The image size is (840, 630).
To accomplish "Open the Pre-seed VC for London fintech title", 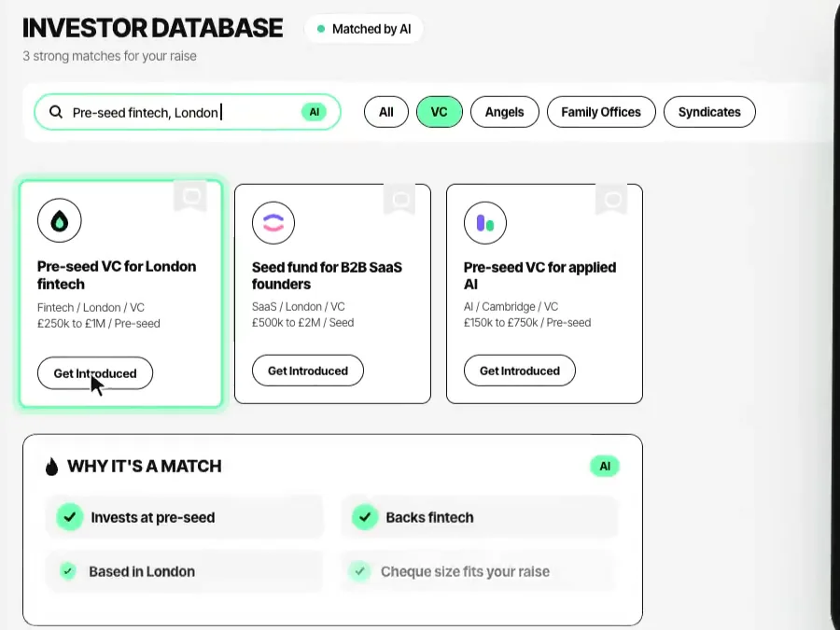I will click(117, 275).
